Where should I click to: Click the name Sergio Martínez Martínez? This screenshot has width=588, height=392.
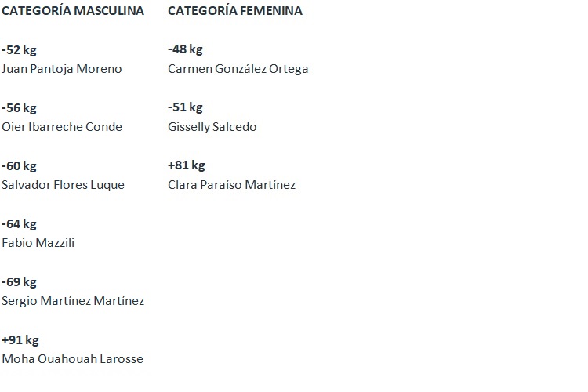pos(73,301)
